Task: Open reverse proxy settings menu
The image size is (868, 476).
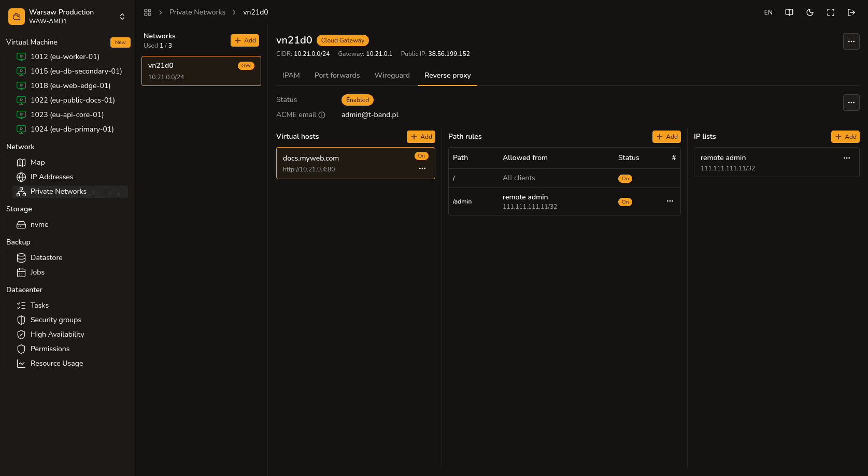Action: 851,103
